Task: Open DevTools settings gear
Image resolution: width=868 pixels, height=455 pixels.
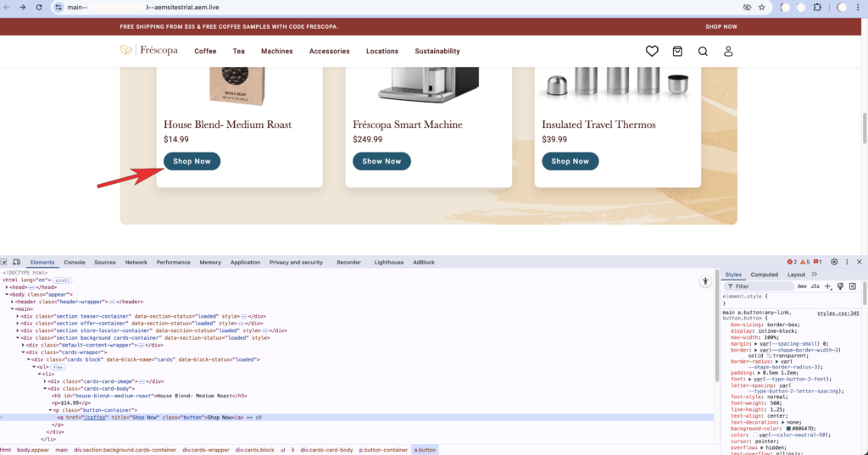Action: pos(834,263)
